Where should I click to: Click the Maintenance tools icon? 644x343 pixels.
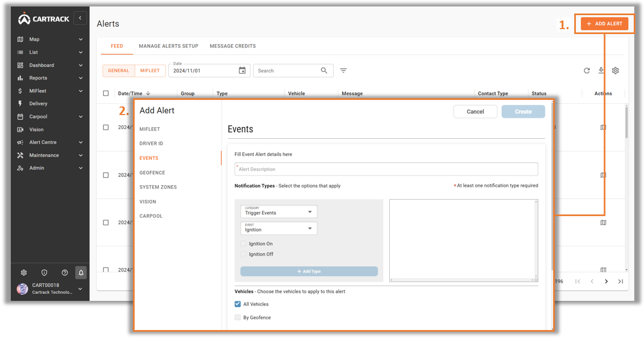[20, 155]
